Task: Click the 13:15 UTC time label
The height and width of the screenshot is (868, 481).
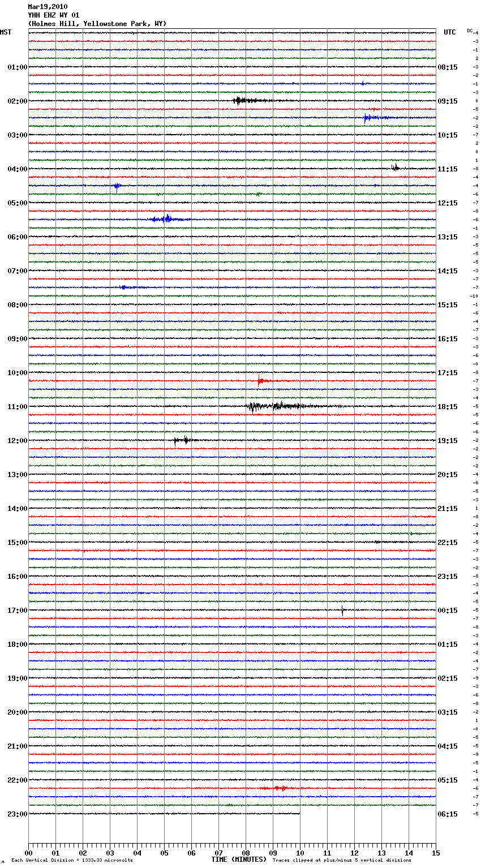Action: click(448, 237)
